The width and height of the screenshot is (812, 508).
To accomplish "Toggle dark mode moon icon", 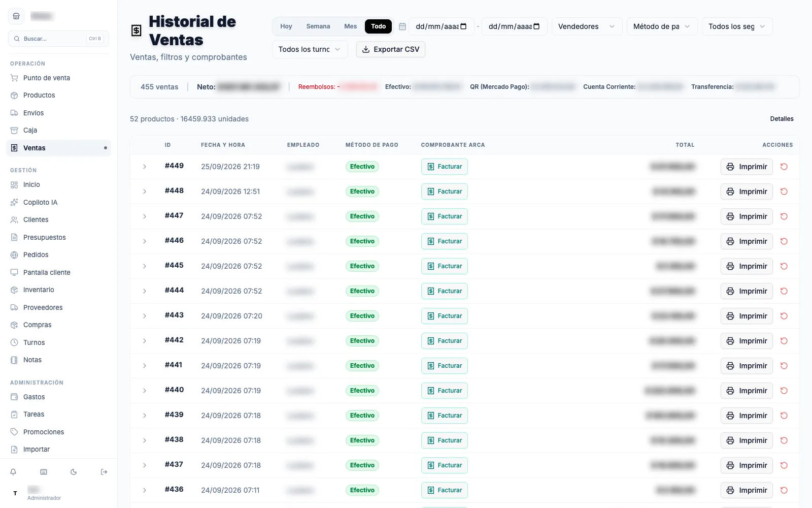I will point(74,472).
